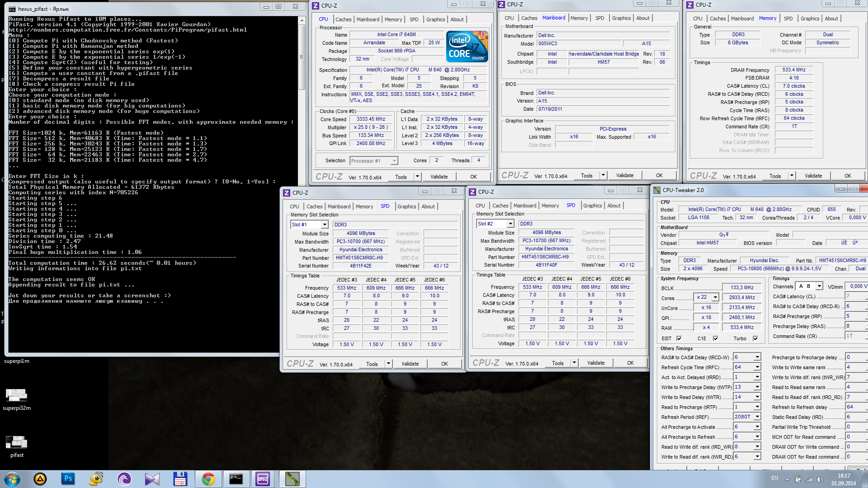Click the Core Speed 3333.45 MHz value
Viewport: 868px width, 488px height.
[371, 119]
